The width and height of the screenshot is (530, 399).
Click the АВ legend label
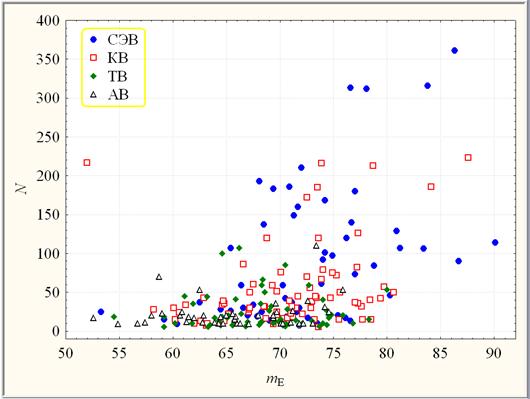(x=118, y=95)
